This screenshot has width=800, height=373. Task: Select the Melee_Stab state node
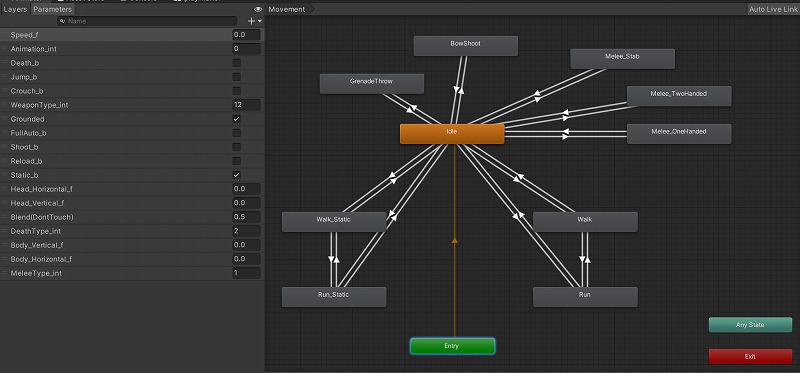click(x=622, y=59)
